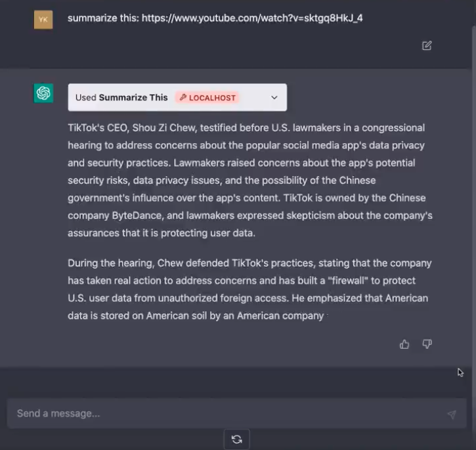This screenshot has height=450, width=476.
Task: Give the response a thumbs down
Action: coord(427,344)
